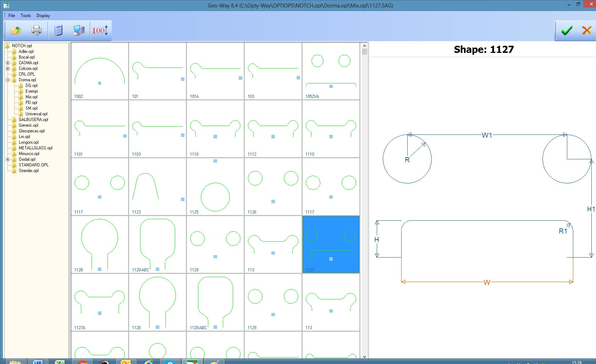The height and width of the screenshot is (364, 596).
Task: Select shape thumbnail 103
Action: coord(273,71)
